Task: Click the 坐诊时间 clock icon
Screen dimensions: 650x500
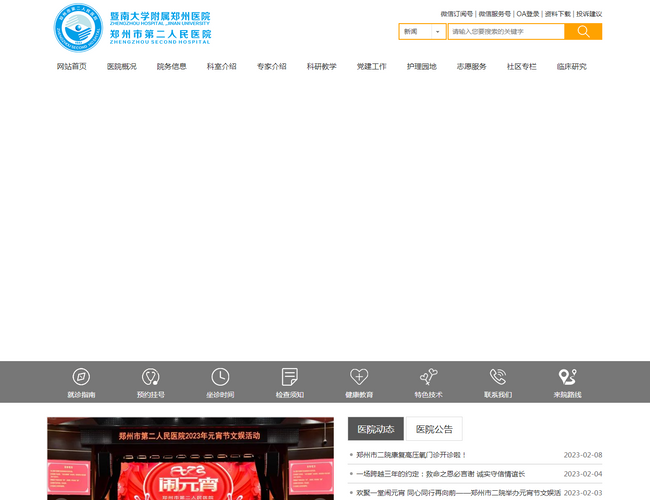Action: (220, 377)
